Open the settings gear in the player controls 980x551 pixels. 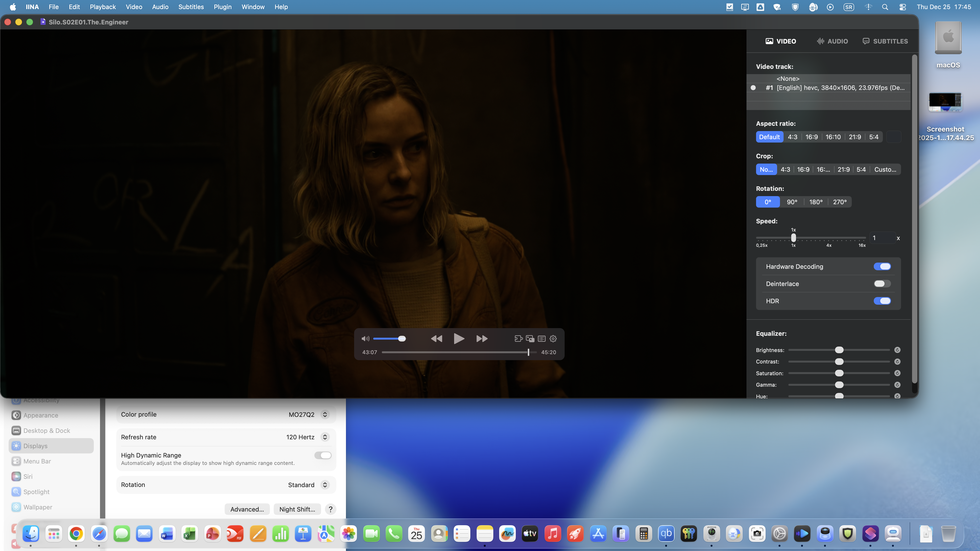point(553,338)
